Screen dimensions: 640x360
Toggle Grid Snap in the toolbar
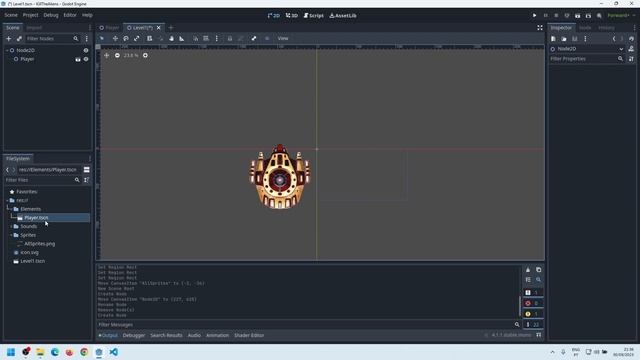point(206,38)
